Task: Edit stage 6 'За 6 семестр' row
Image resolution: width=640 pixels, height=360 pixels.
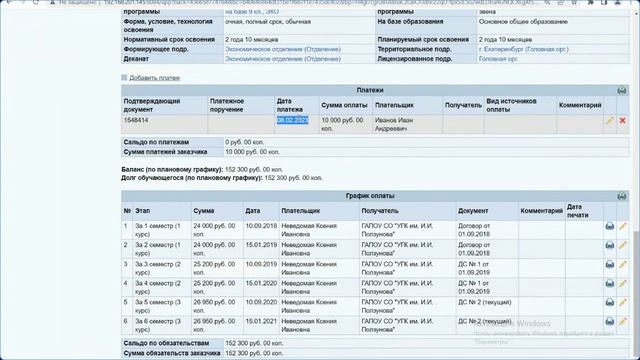Action: pyautogui.click(x=622, y=321)
